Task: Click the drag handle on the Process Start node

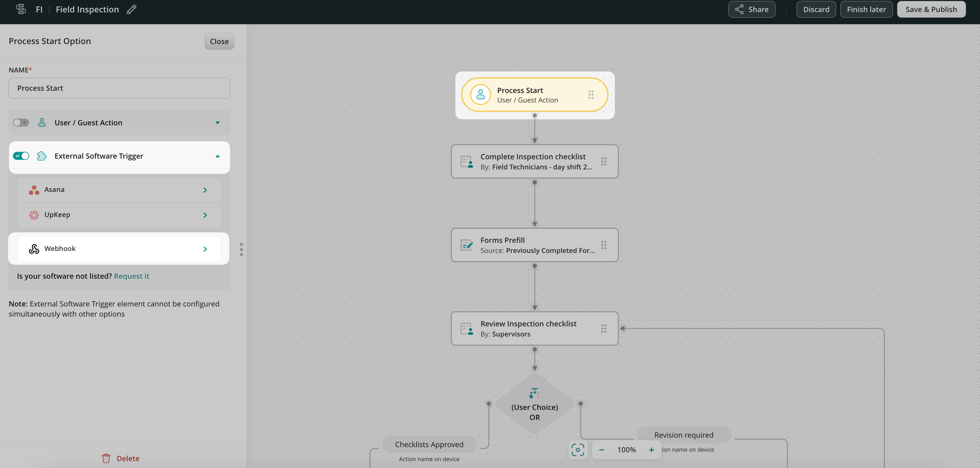Action: [x=591, y=95]
